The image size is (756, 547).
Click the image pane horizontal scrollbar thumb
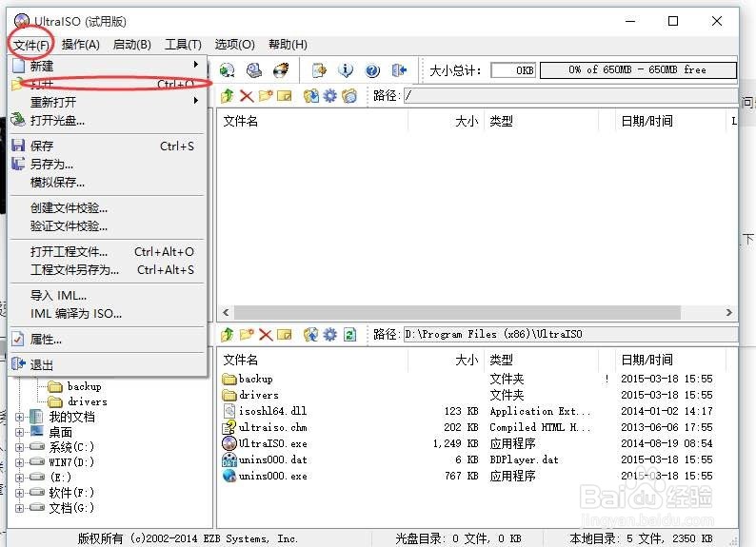[457, 312]
